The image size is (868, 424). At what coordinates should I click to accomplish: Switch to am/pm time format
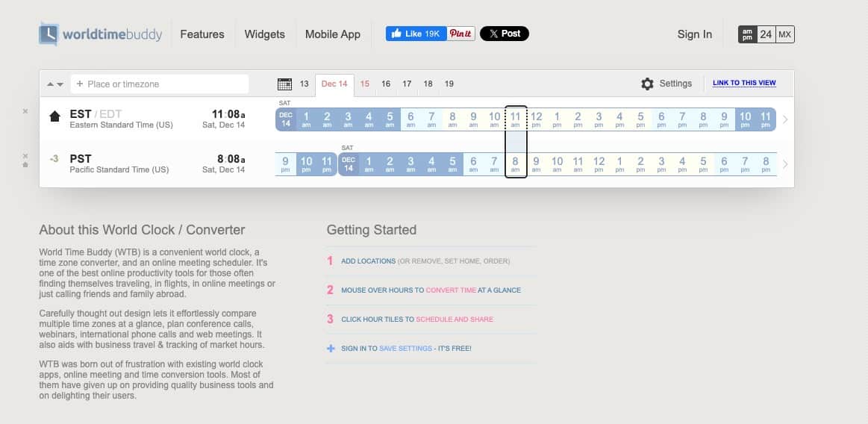click(747, 34)
